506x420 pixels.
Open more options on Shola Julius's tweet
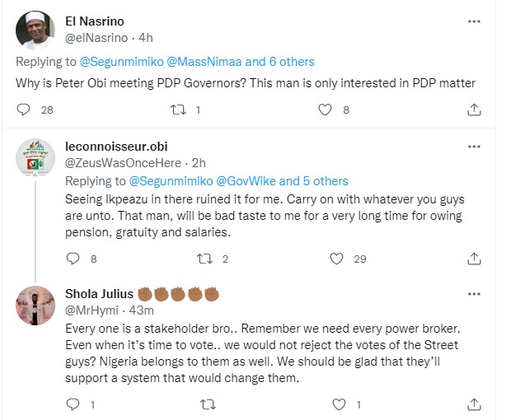[476, 293]
